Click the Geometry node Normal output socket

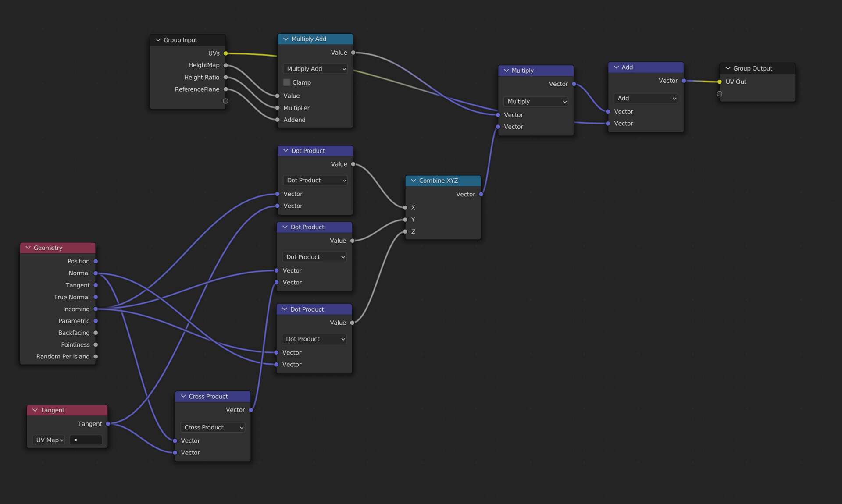click(x=96, y=273)
